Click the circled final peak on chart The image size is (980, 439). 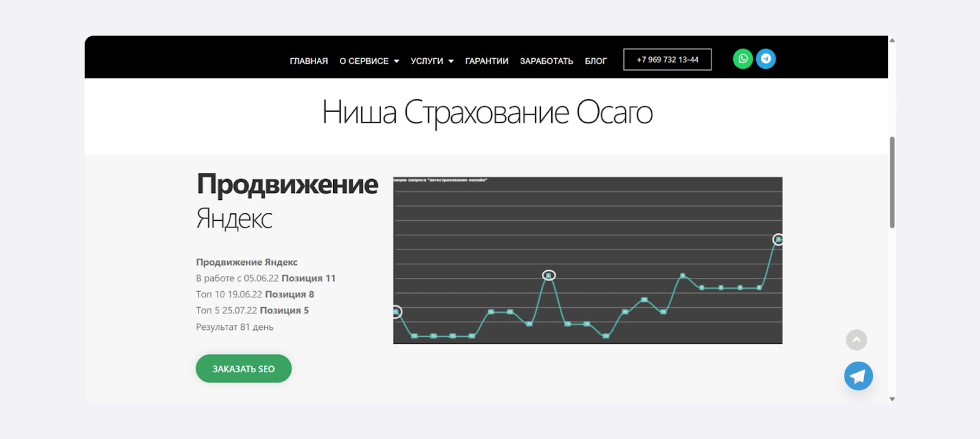[x=778, y=240]
